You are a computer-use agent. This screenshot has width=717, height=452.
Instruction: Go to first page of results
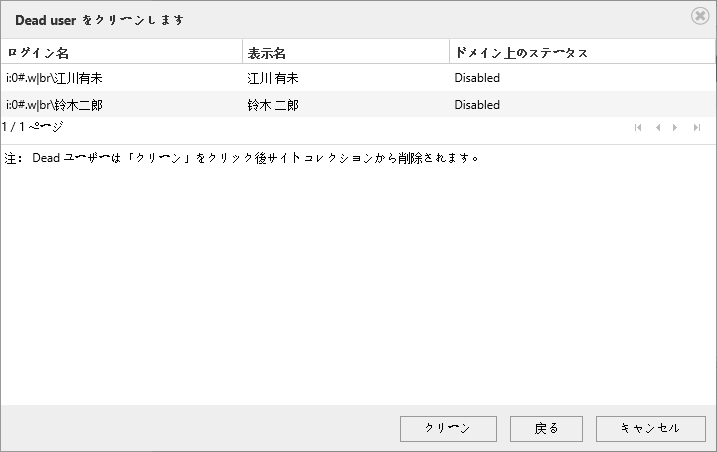(x=638, y=128)
